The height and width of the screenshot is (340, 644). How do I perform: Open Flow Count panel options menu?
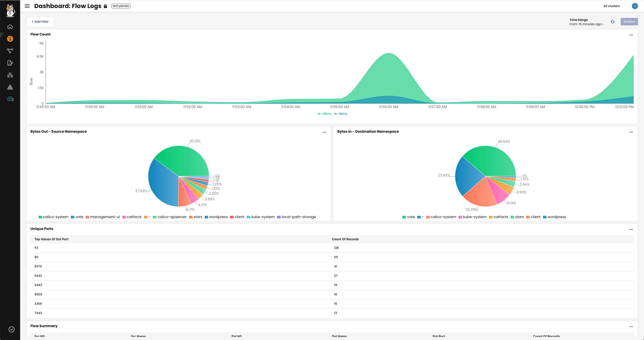[x=631, y=35]
